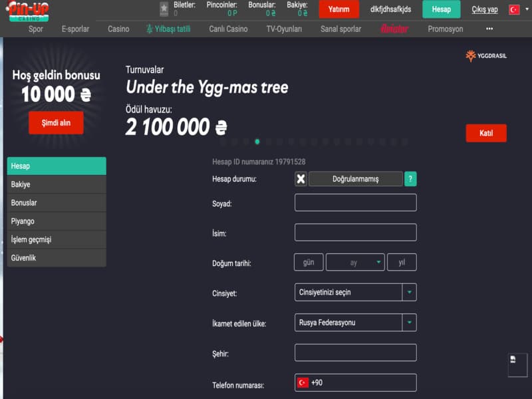Click the star tickets icon

point(164,9)
